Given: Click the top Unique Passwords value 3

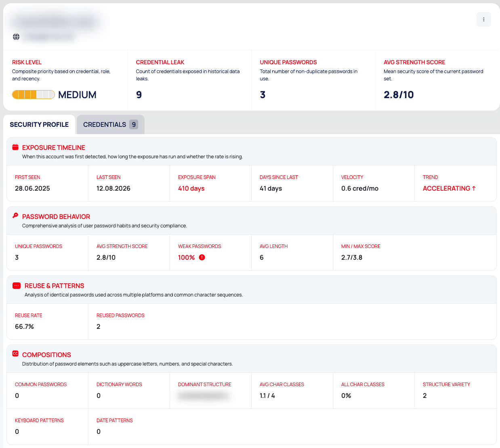Looking at the screenshot, I should pyautogui.click(x=263, y=95).
